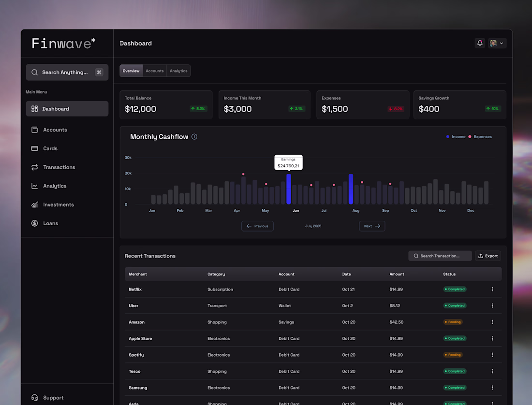This screenshot has height=405, width=532.
Task: Open Investments in the sidebar menu
Action: pos(59,205)
